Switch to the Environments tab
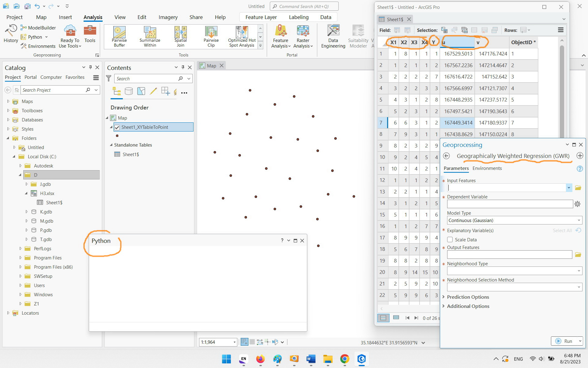The width and height of the screenshot is (588, 368). tap(487, 168)
